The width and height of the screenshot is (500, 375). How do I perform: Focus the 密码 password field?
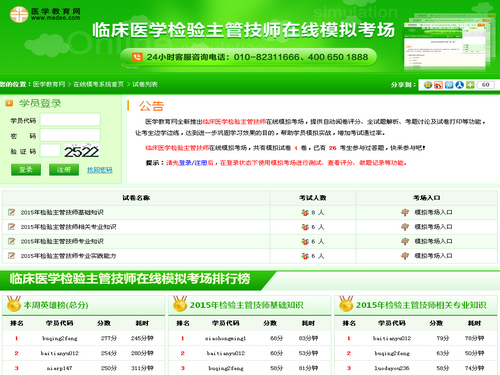pos(70,135)
